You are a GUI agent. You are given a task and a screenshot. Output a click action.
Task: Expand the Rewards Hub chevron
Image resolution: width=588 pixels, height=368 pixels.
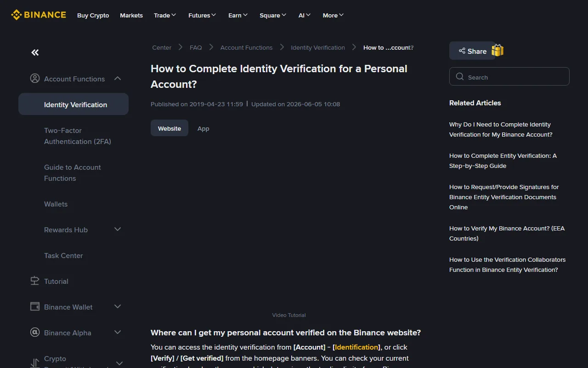(x=118, y=230)
